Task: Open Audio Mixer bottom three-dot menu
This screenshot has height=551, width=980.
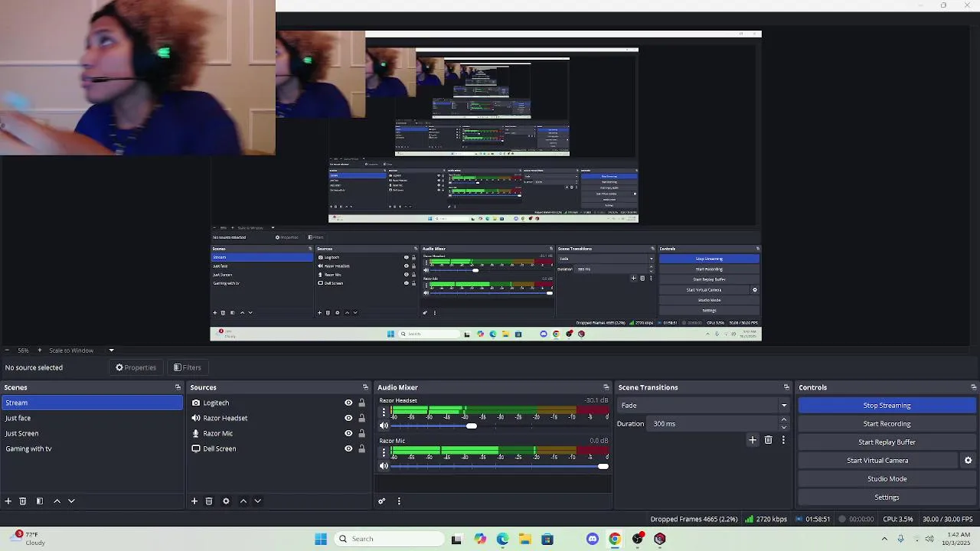Action: [399, 501]
